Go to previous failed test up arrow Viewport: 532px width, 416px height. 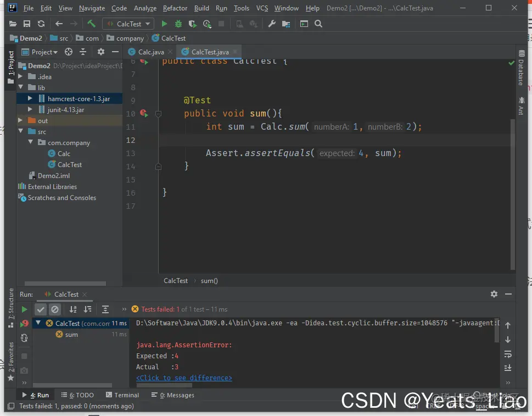[508, 325]
